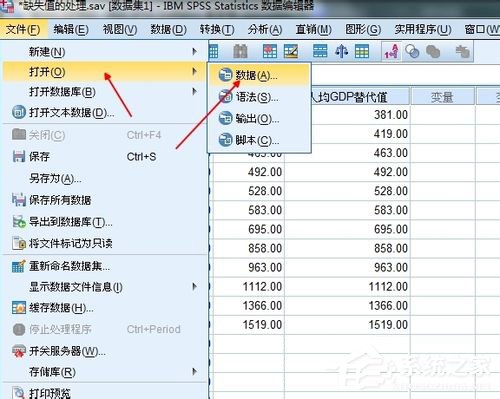
Task: Select 另存为(A)... menu entry
Action: click(104, 179)
